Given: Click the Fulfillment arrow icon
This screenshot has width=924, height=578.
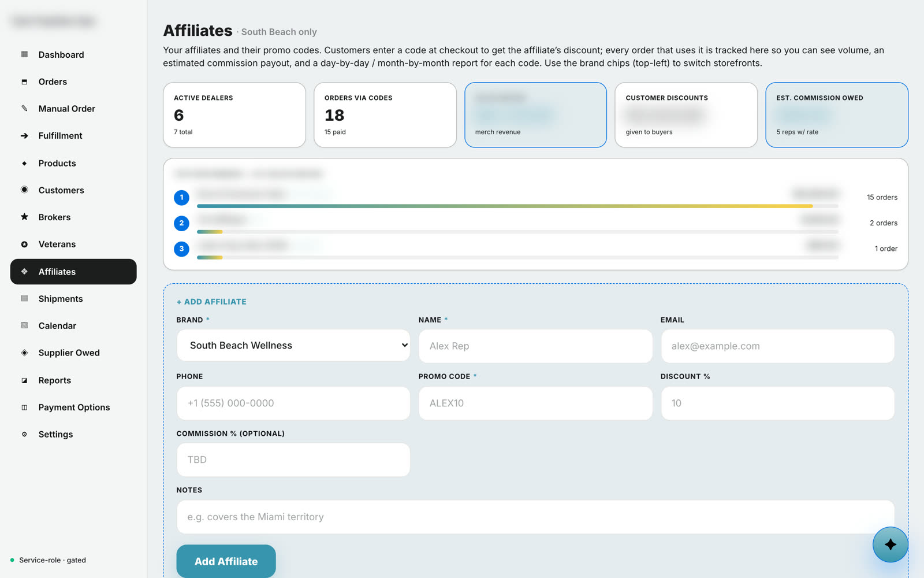Looking at the screenshot, I should (x=24, y=136).
